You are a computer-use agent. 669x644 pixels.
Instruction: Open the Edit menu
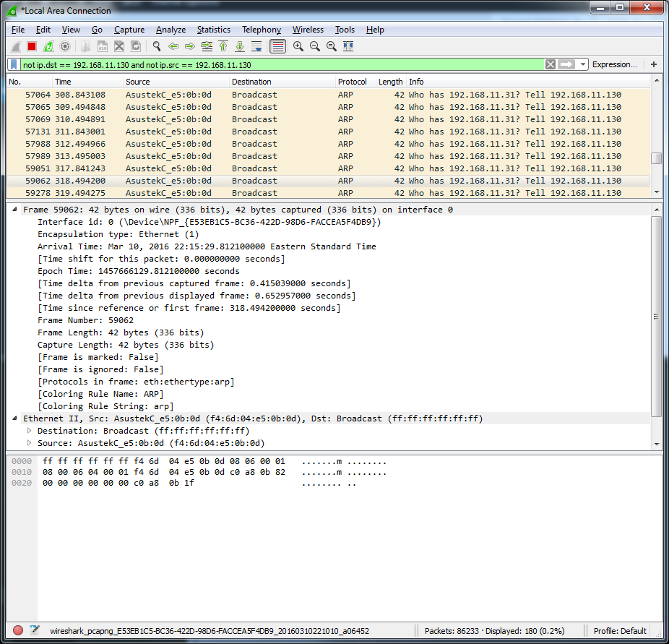point(43,30)
